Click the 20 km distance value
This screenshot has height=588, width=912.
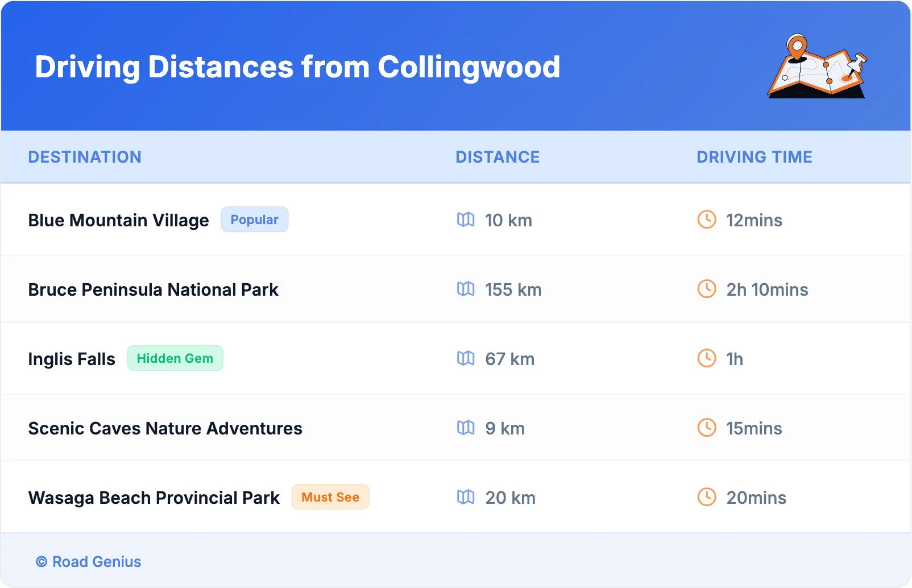510,498
